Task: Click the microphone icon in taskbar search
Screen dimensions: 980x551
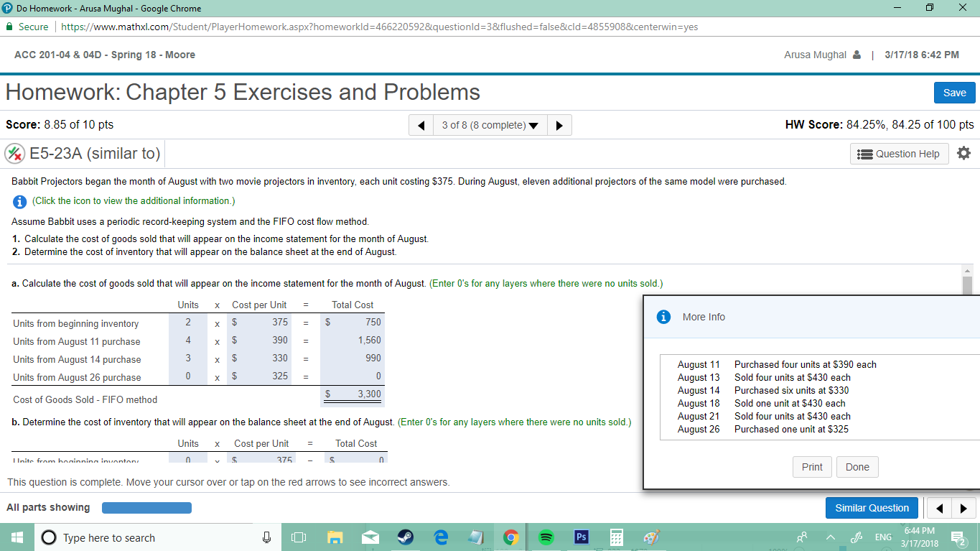Action: pos(267,537)
